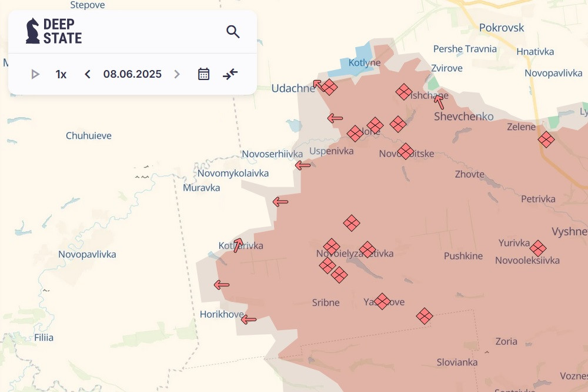Viewport: 588px width, 392px height.
Task: Click the attack arrow west of Uspenivka
Action: pos(335,117)
